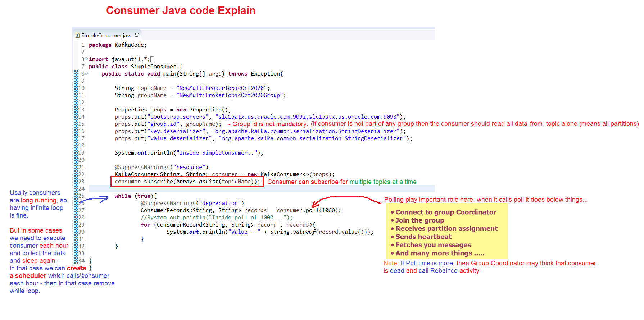Click the "bootstrap.servers" property key

178,117
